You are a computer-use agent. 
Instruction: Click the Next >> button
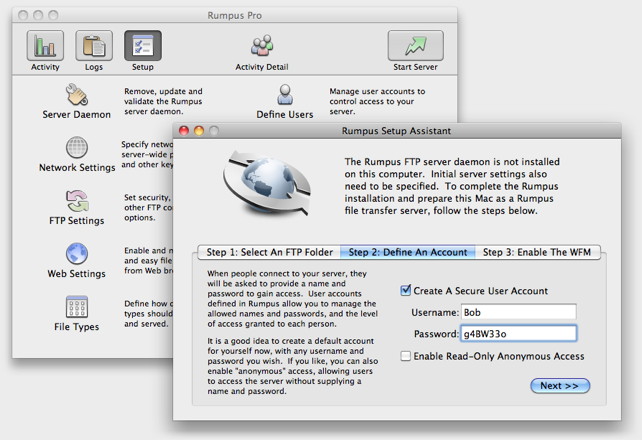coord(560,386)
